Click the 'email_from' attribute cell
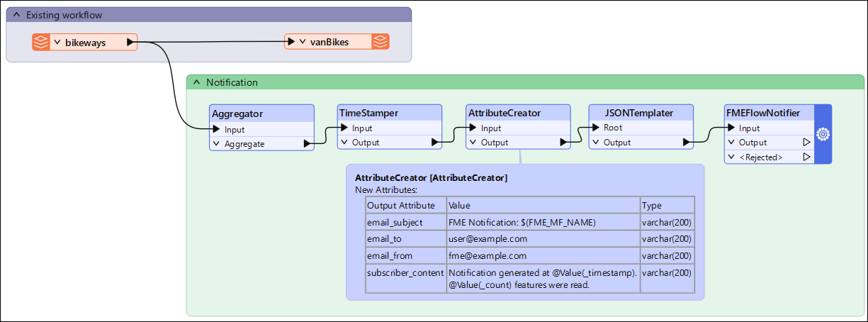The height and width of the screenshot is (322, 868). 405,256
